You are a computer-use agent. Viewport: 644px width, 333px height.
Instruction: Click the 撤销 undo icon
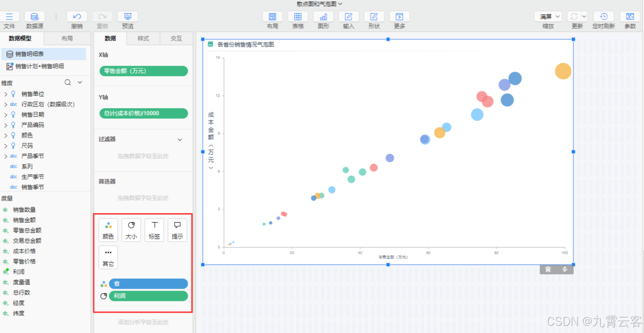click(x=77, y=17)
